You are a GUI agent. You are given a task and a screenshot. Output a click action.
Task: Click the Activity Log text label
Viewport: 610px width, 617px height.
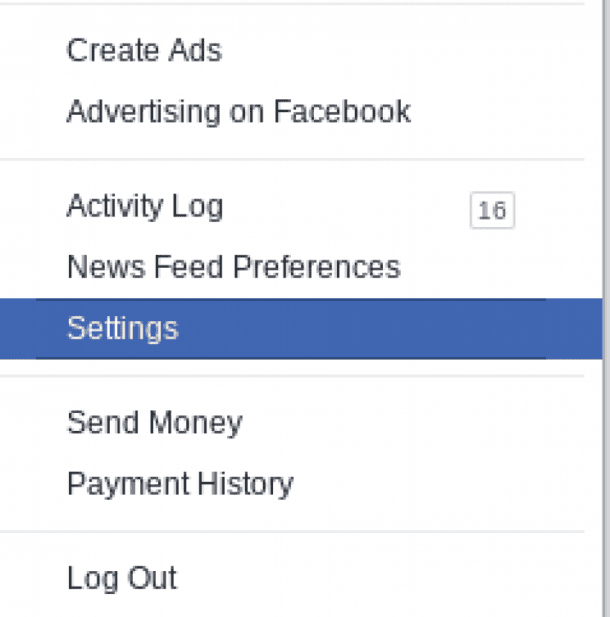pyautogui.click(x=145, y=207)
